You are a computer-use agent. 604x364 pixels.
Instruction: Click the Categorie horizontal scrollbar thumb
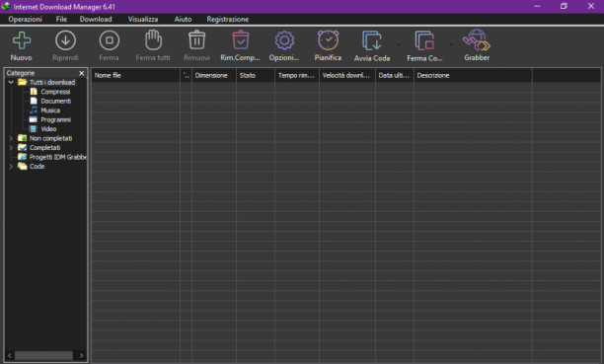43,355
